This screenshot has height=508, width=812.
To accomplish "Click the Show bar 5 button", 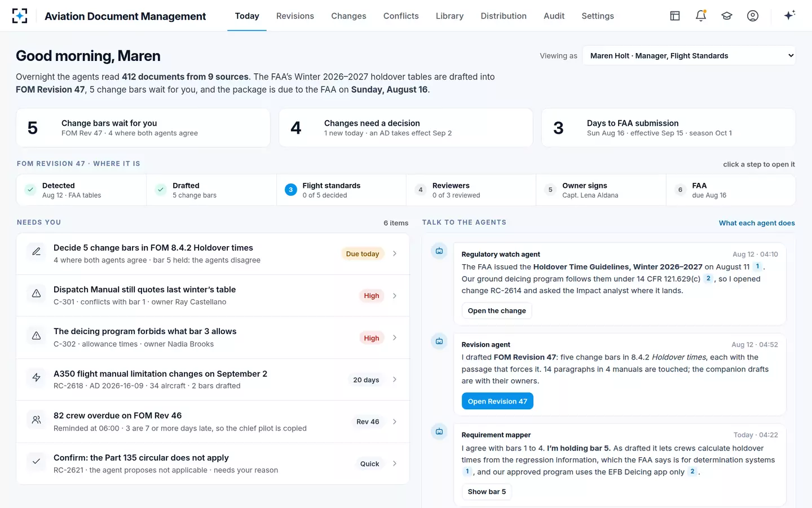I will [487, 492].
